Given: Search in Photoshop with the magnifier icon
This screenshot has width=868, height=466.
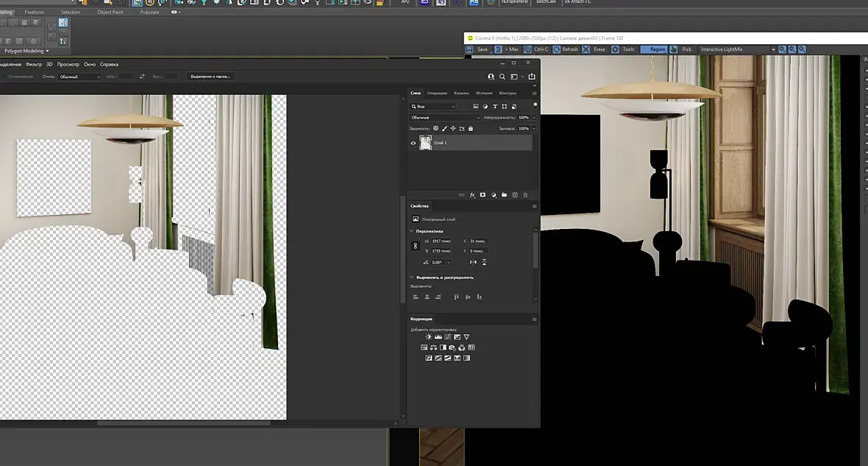Looking at the screenshot, I should pyautogui.click(x=502, y=77).
